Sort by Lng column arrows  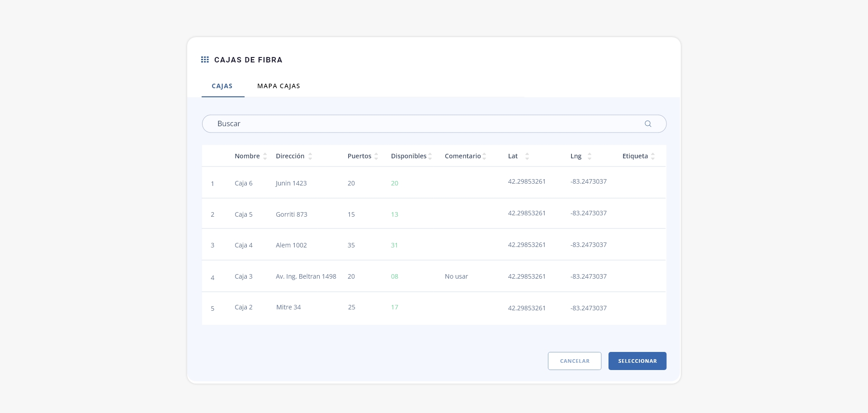point(590,157)
